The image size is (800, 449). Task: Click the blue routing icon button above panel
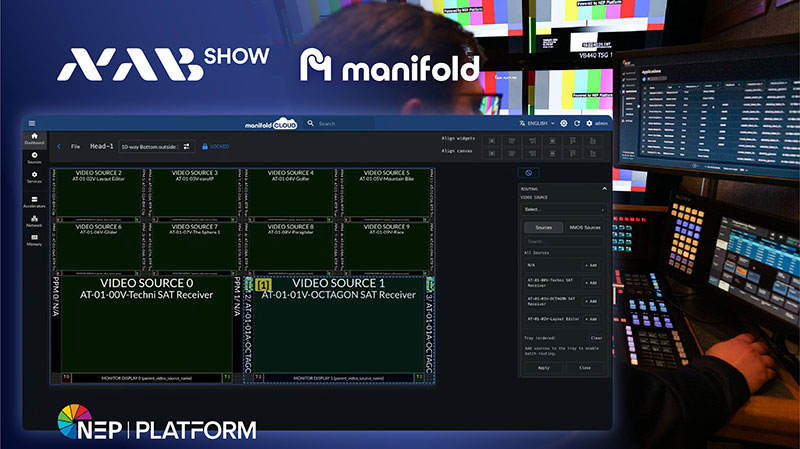(529, 173)
